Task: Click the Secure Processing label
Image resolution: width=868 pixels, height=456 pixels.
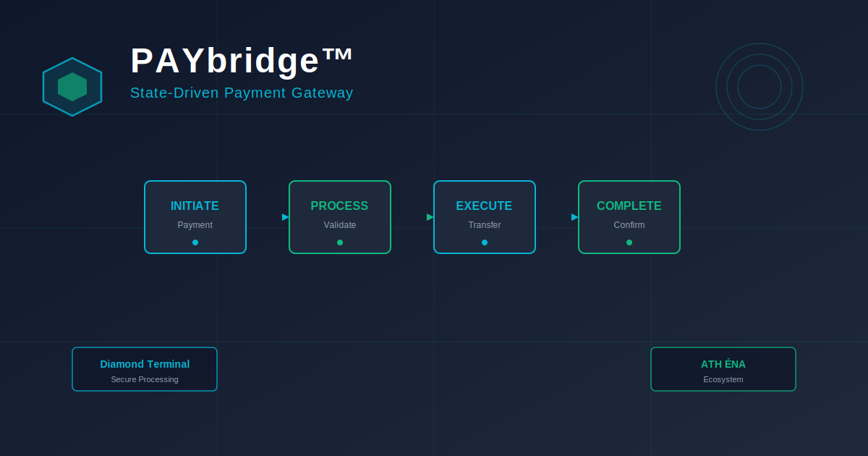Action: click(x=145, y=379)
